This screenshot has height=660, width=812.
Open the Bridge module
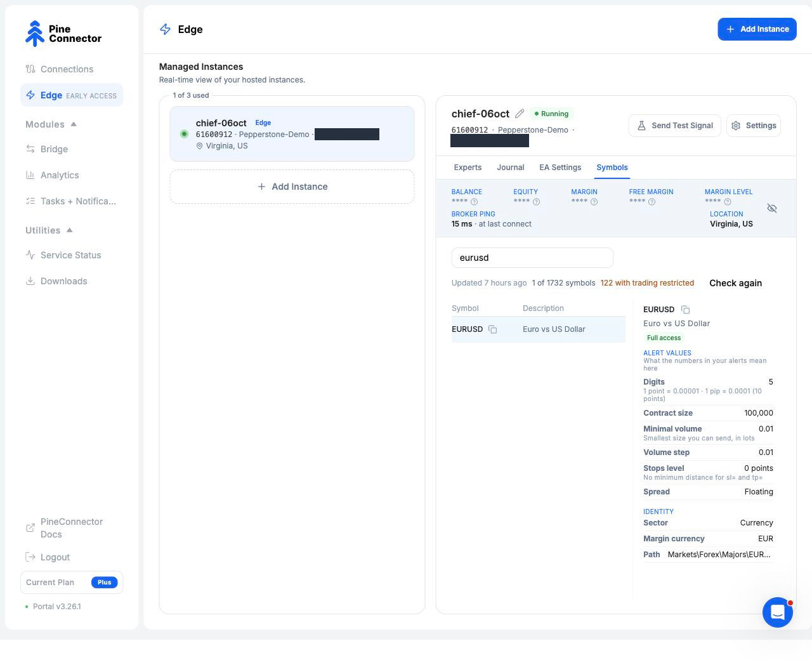tap(72, 149)
